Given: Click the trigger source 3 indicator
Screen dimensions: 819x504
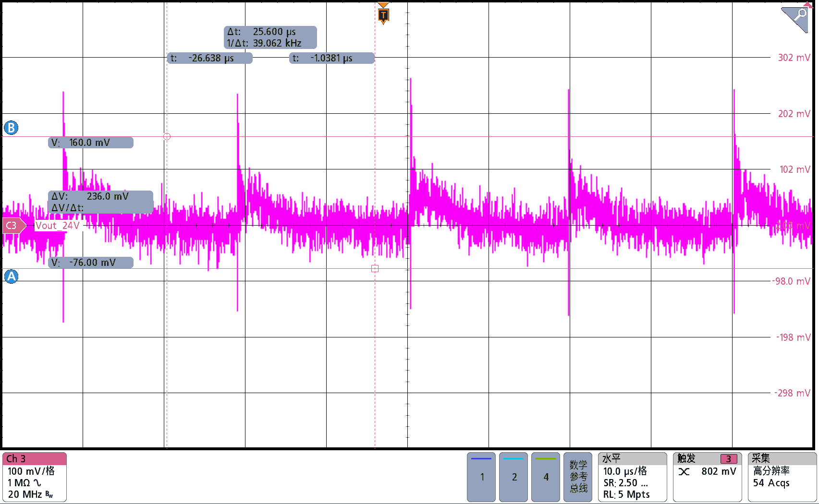Looking at the screenshot, I should [x=729, y=459].
